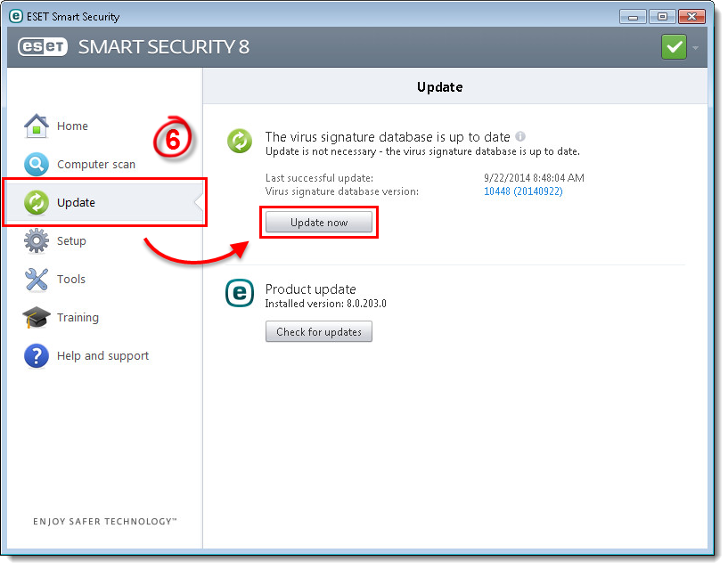Click the Home house icon
Viewport: 728px width, 569px height.
36,126
